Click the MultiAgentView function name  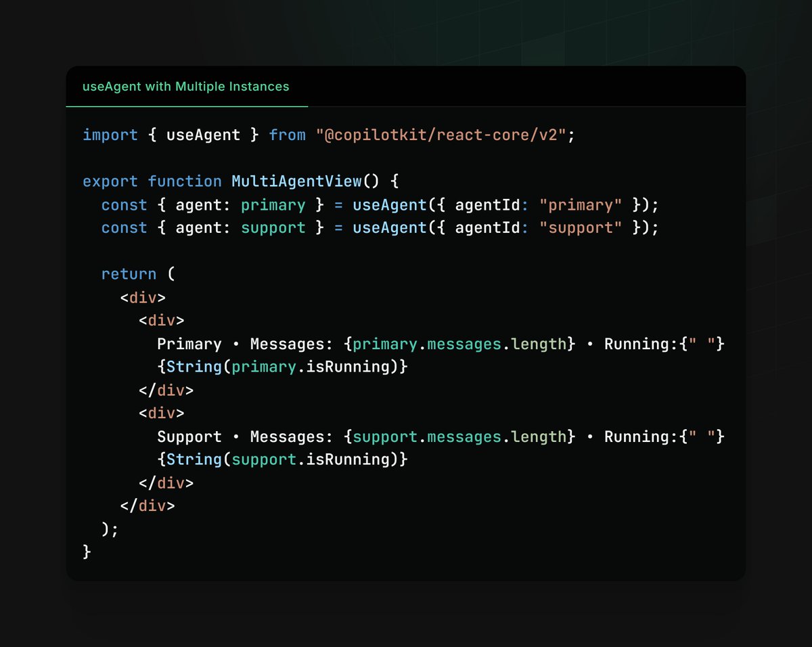297,181
